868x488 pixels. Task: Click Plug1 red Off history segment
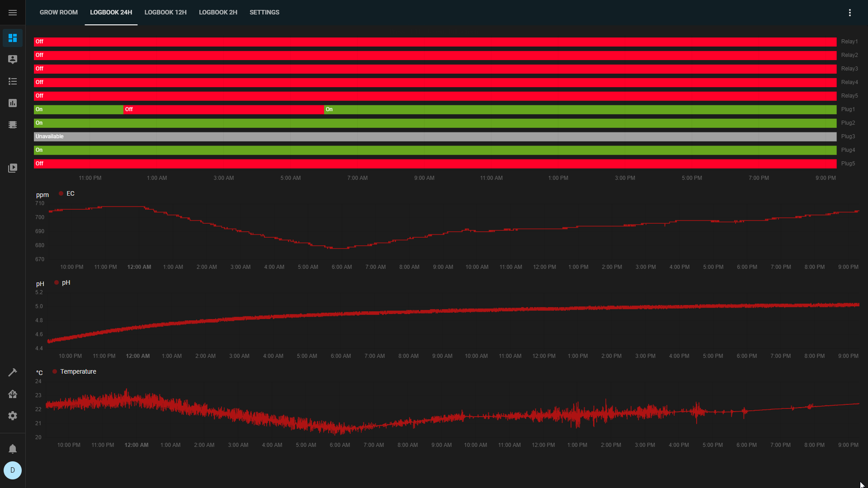[x=224, y=110]
